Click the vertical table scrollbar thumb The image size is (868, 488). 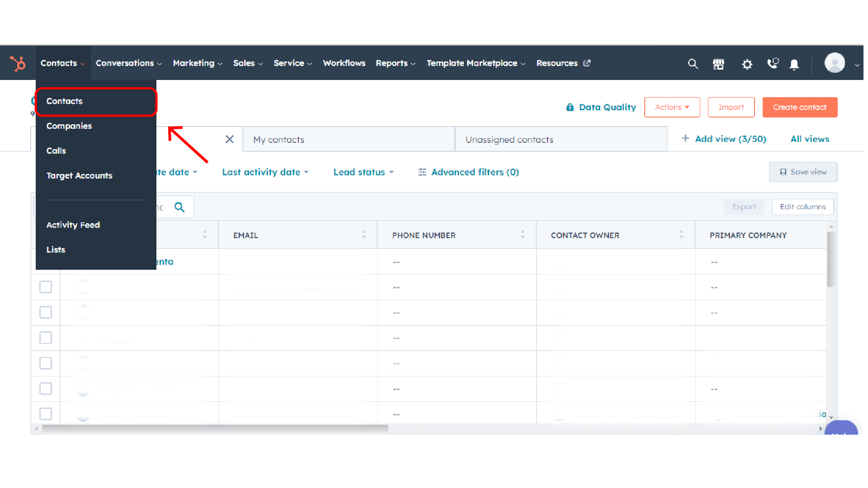(830, 259)
